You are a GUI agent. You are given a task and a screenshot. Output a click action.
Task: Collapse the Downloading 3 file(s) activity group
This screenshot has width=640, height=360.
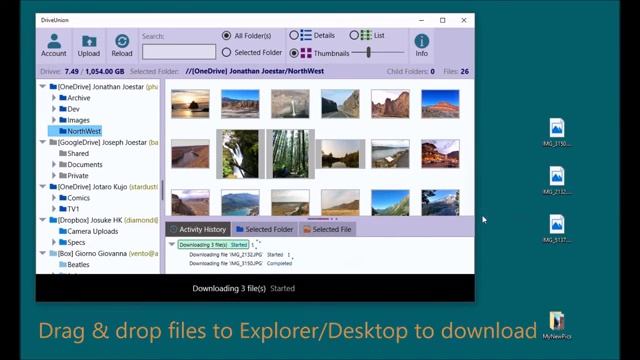coord(172,244)
